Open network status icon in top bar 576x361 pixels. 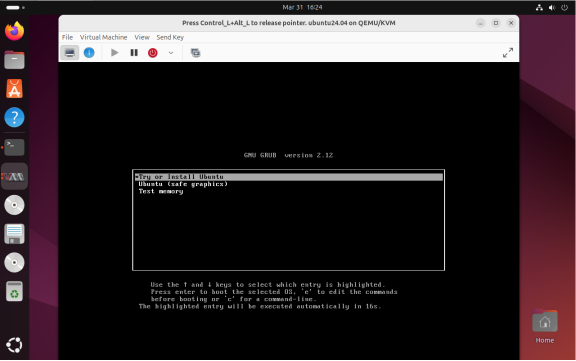[x=539, y=7]
